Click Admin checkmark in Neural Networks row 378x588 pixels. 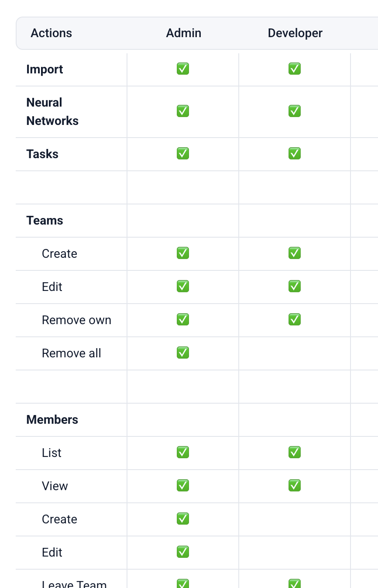(x=183, y=111)
